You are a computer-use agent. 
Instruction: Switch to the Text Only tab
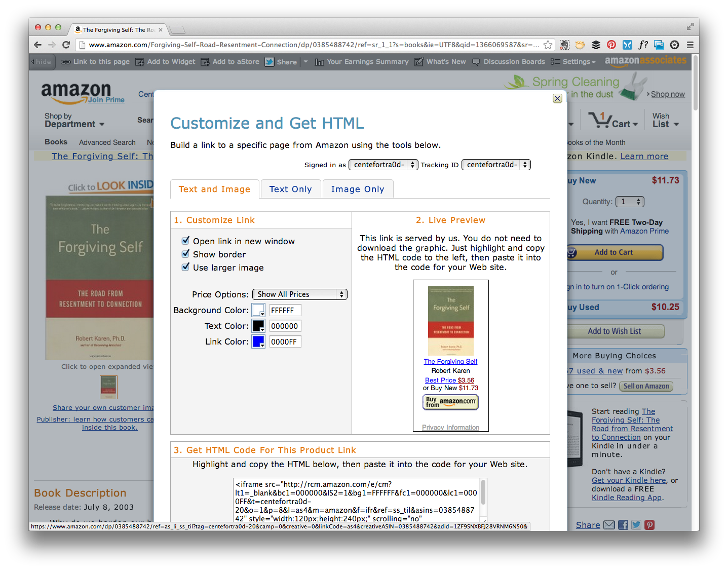[x=291, y=189]
